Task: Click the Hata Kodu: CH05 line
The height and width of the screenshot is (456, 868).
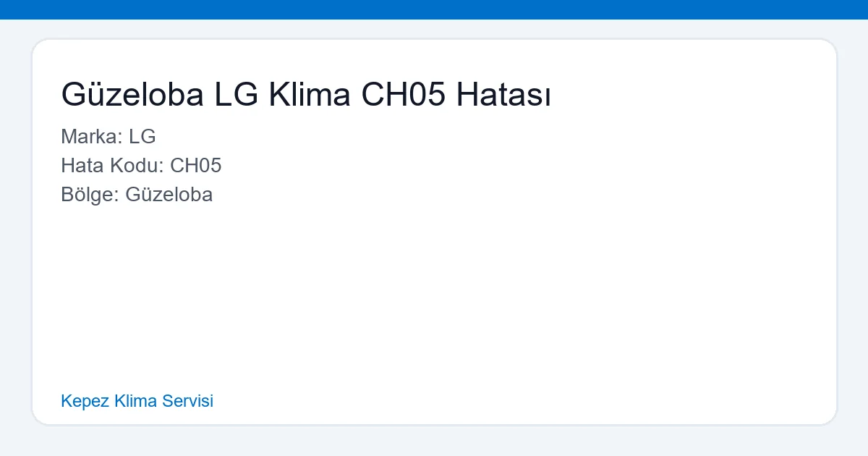Action: click(142, 166)
